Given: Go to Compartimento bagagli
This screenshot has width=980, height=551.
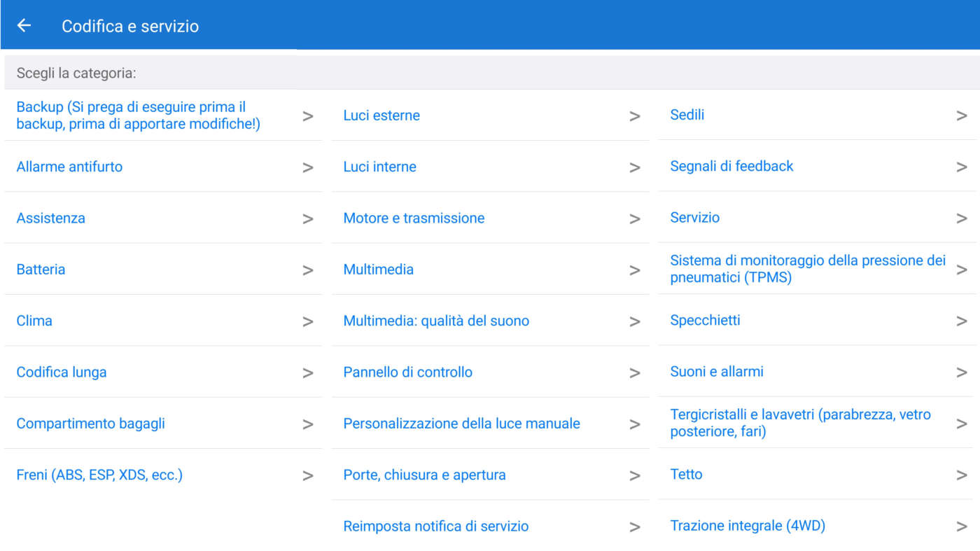Looking at the screenshot, I should (x=91, y=424).
